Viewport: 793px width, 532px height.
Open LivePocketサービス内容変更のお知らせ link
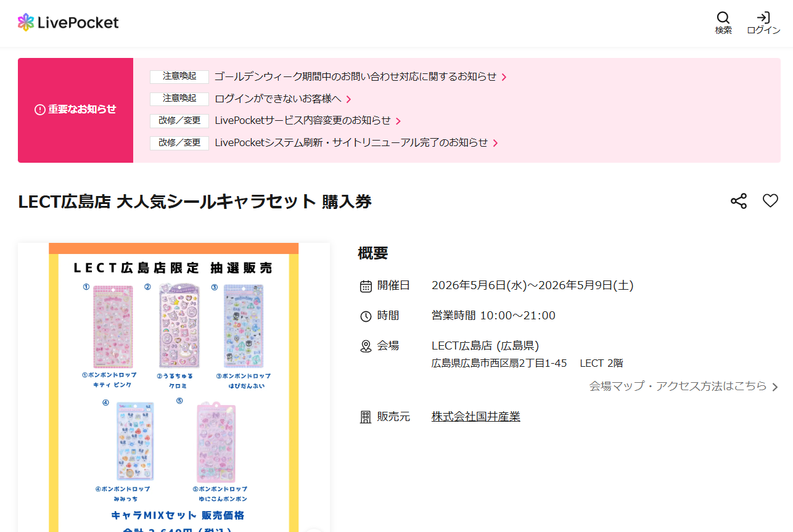[x=303, y=120]
